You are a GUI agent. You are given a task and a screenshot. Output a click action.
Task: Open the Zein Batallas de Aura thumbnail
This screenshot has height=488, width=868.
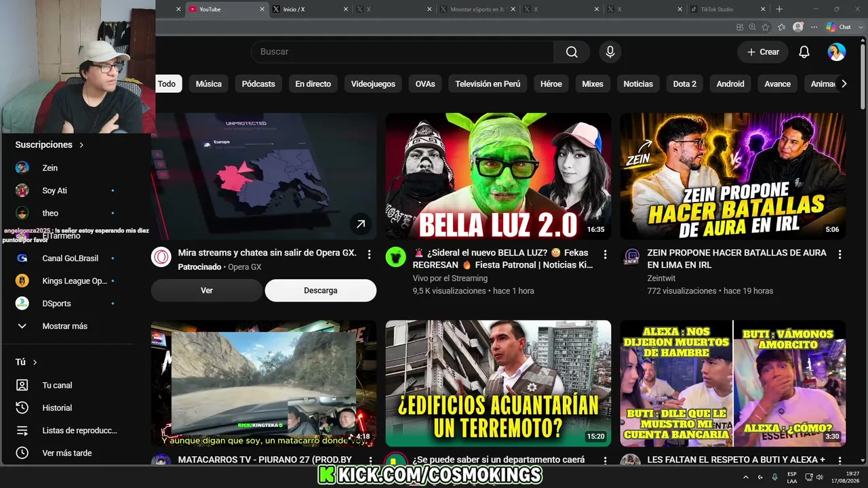pyautogui.click(x=733, y=176)
